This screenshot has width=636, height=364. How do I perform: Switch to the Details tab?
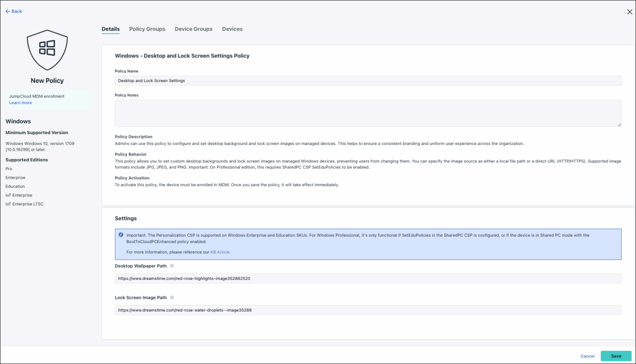111,29
